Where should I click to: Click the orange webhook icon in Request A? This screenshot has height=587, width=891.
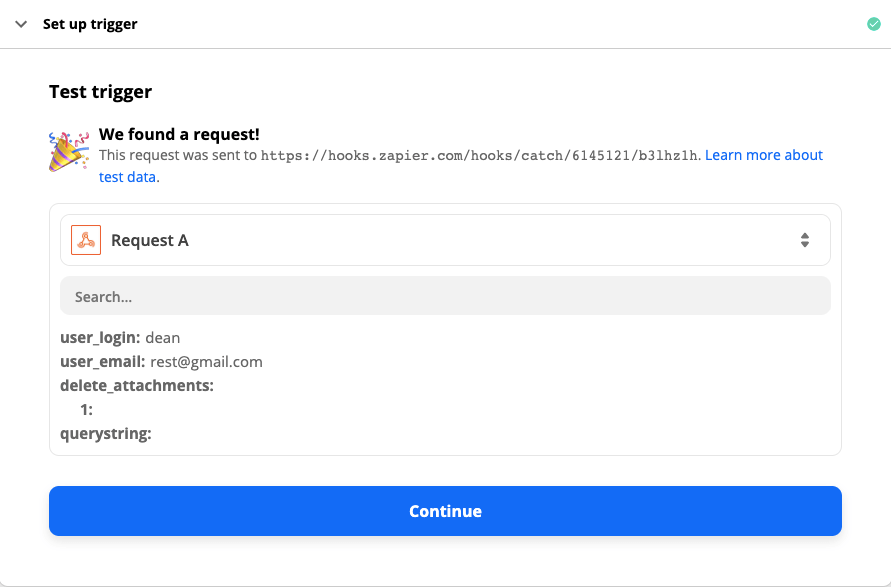86,240
